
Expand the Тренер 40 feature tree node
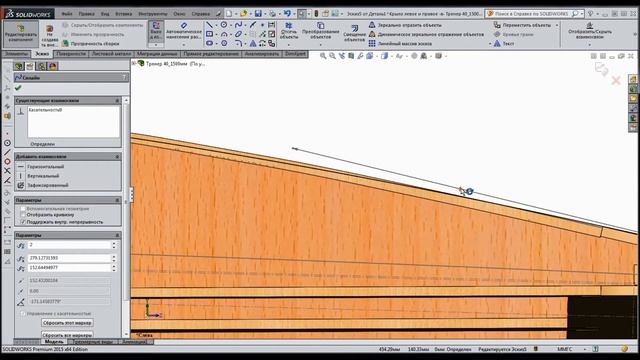[134, 63]
